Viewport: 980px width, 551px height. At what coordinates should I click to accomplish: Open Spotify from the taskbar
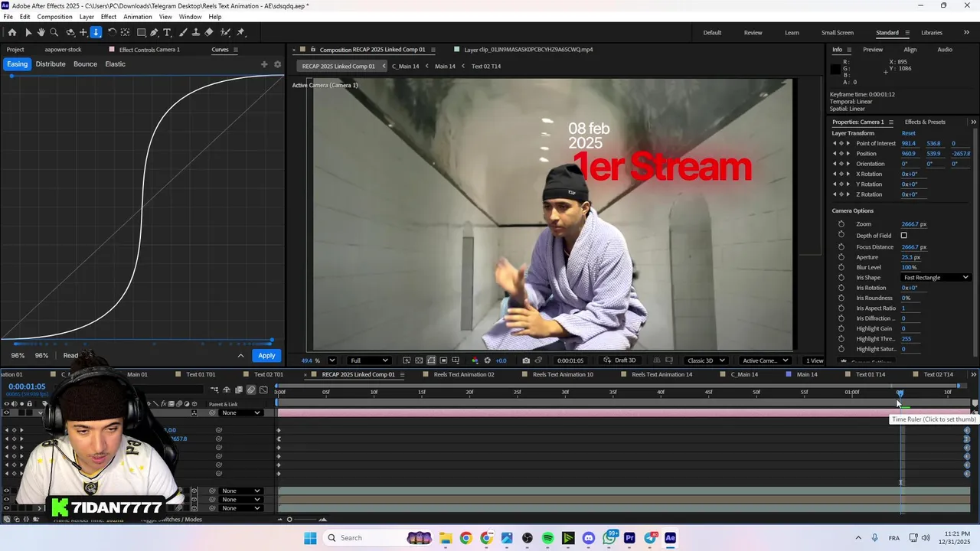[547, 538]
